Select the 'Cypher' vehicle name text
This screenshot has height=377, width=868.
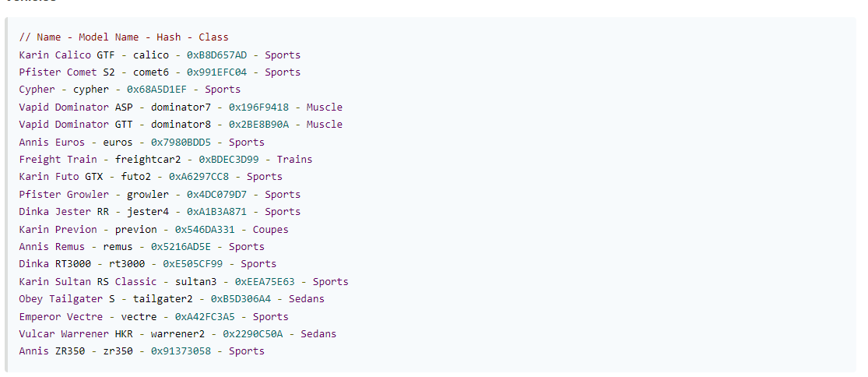click(37, 90)
